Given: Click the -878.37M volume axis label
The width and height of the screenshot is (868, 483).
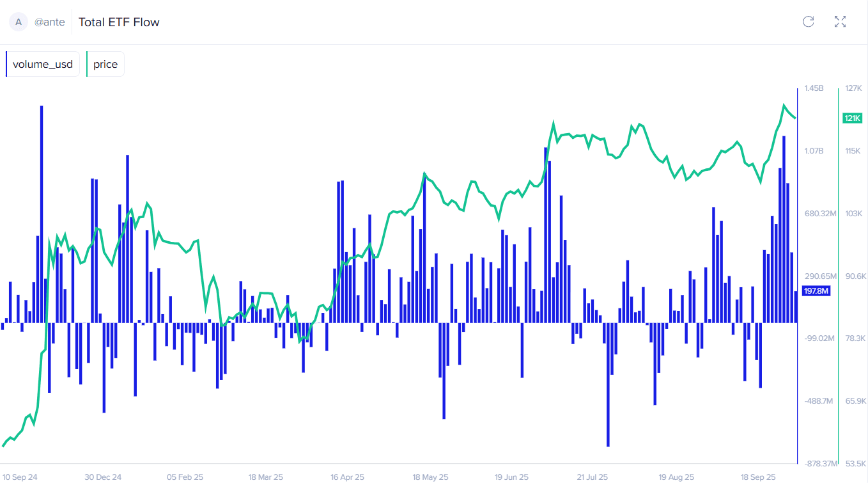Looking at the screenshot, I should click(819, 463).
